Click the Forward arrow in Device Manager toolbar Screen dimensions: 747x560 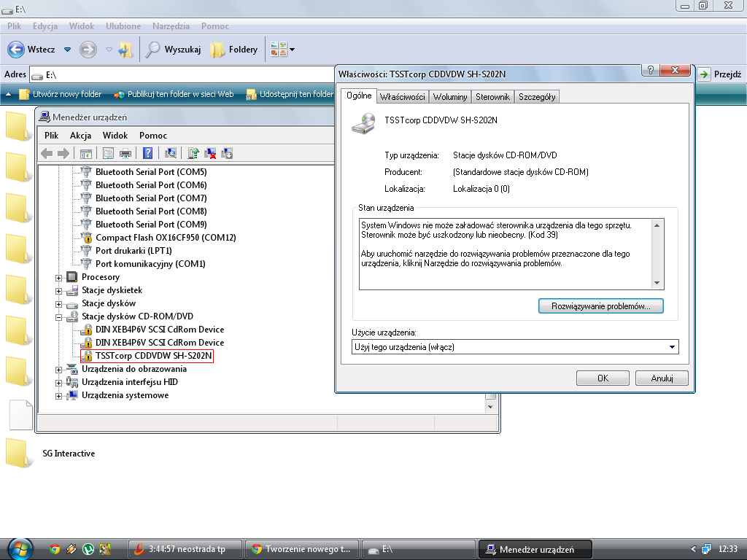(x=63, y=153)
